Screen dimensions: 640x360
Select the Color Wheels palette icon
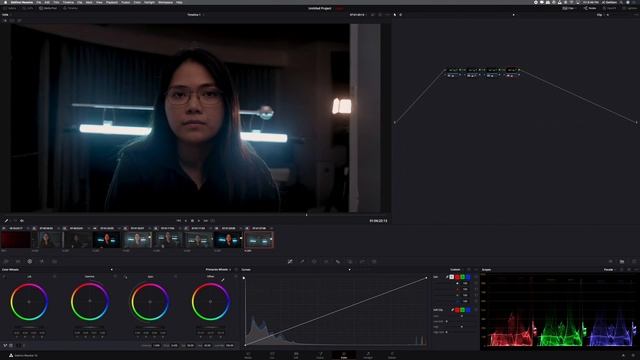click(x=30, y=261)
